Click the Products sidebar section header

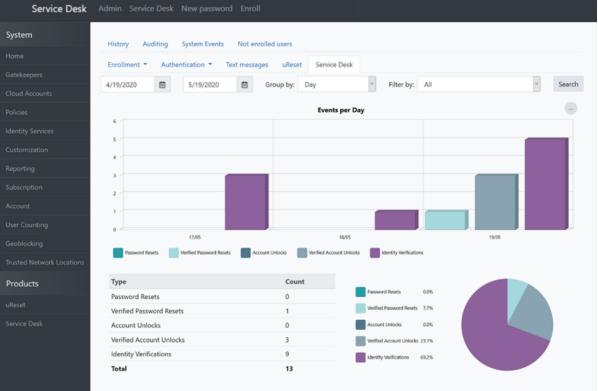tap(45, 283)
